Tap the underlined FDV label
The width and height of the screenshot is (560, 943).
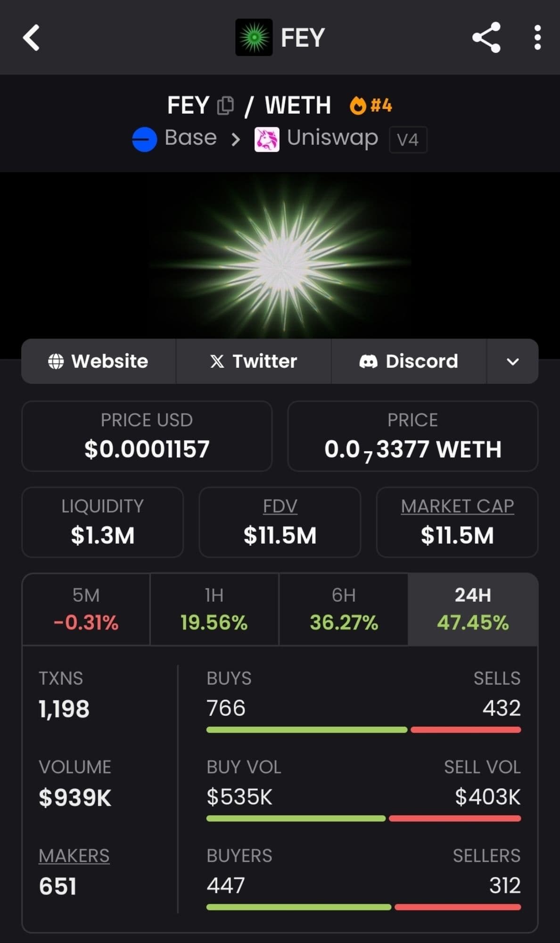[x=280, y=506]
